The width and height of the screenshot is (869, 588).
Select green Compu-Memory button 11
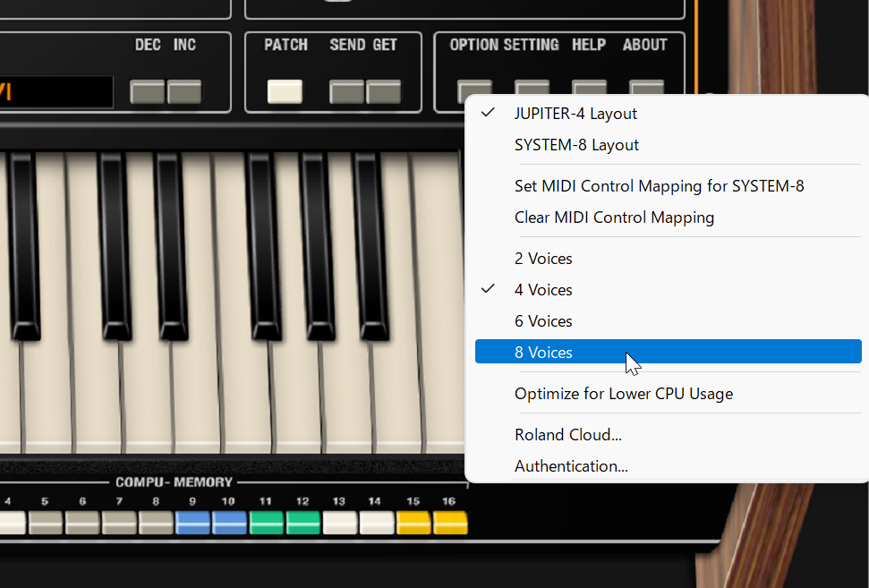[x=266, y=523]
